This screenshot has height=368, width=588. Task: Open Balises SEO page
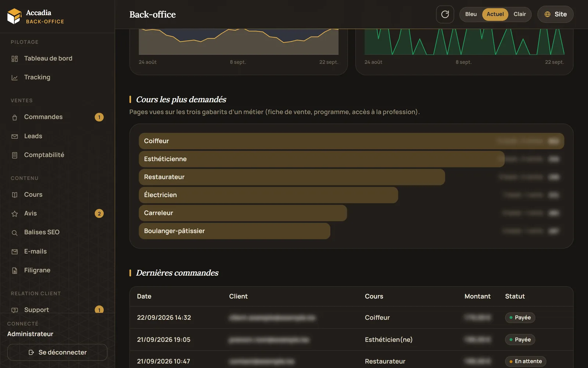(x=57, y=232)
